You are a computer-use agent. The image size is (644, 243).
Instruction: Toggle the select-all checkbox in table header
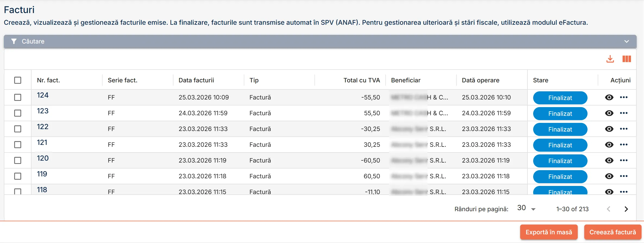(x=18, y=80)
